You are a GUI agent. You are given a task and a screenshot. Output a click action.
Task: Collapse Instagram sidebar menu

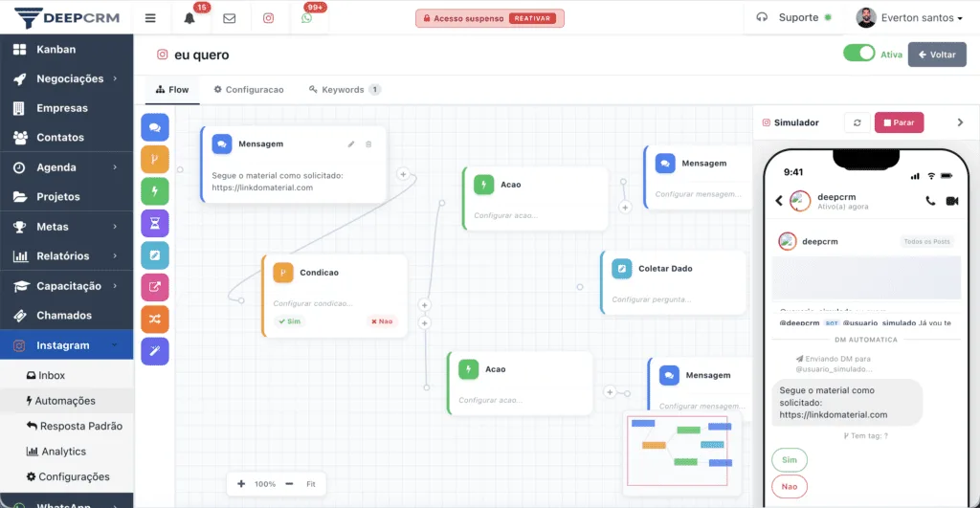coord(66,345)
